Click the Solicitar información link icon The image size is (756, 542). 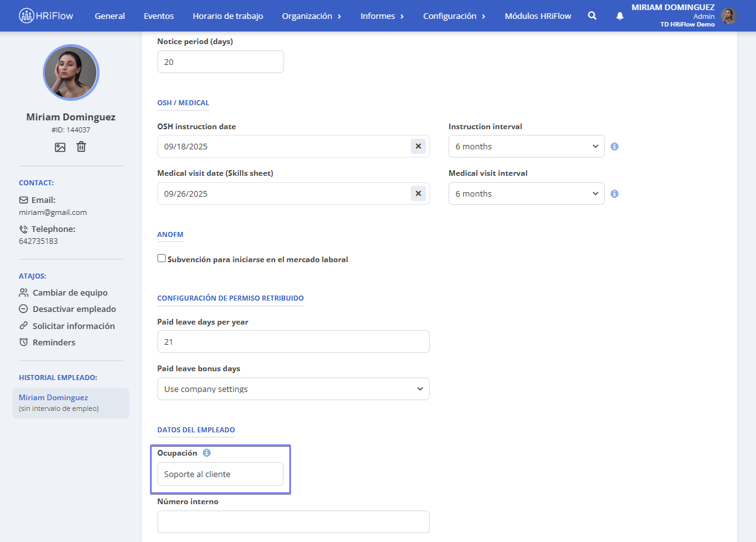(x=23, y=326)
